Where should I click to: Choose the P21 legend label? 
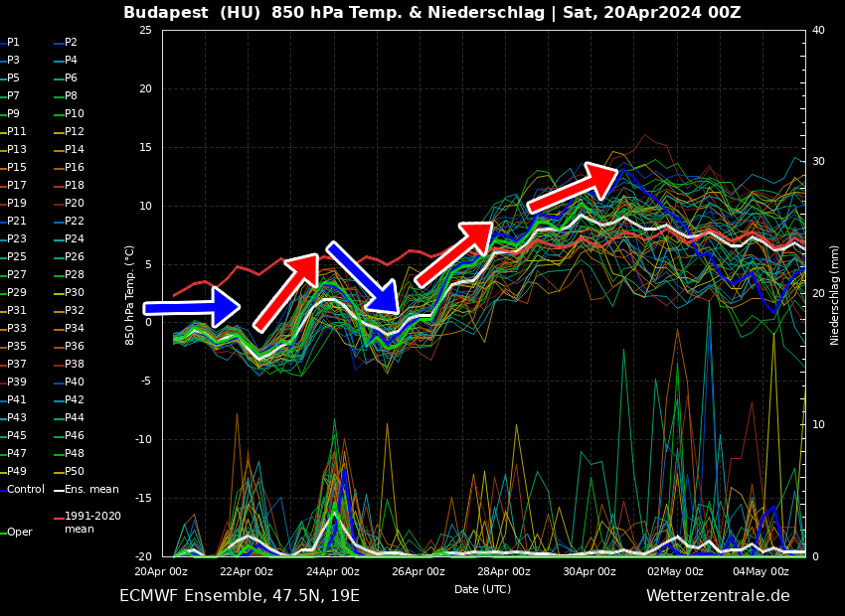[14, 221]
